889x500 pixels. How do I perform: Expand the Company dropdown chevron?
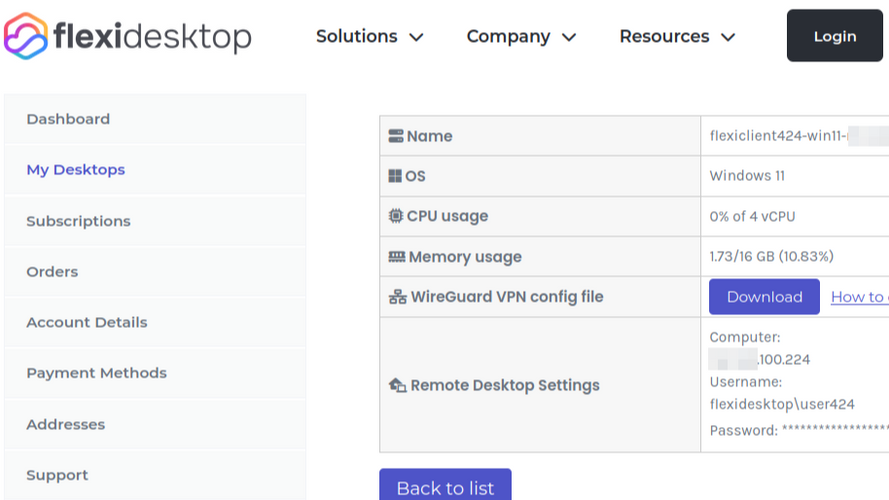click(569, 37)
